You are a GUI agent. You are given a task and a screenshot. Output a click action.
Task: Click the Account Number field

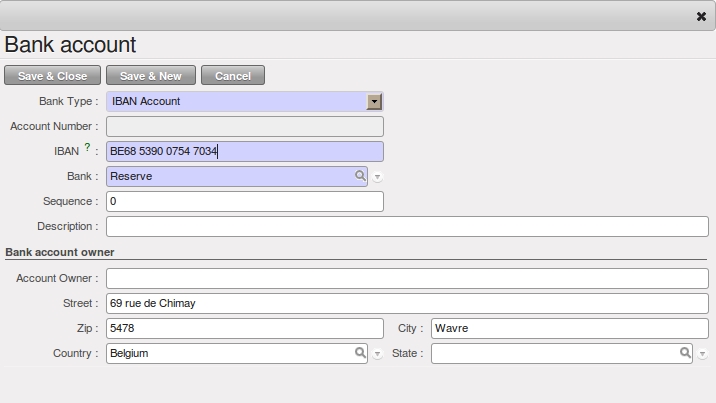tap(244, 126)
